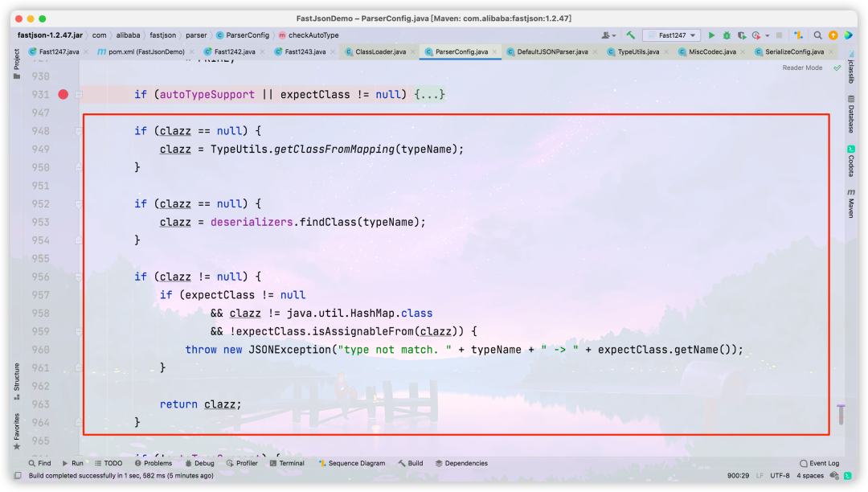Start debugging with the green bug icon
868x492 pixels.
tap(727, 35)
